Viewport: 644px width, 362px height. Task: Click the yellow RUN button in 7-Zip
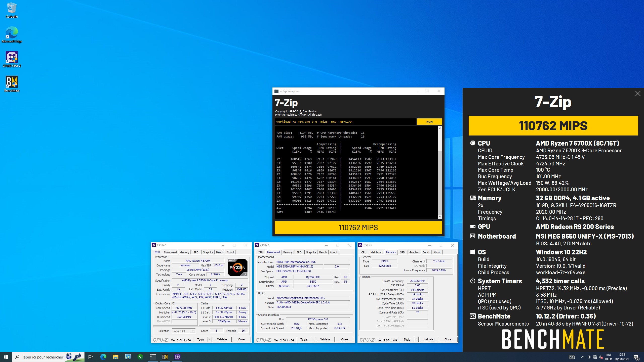tap(429, 122)
